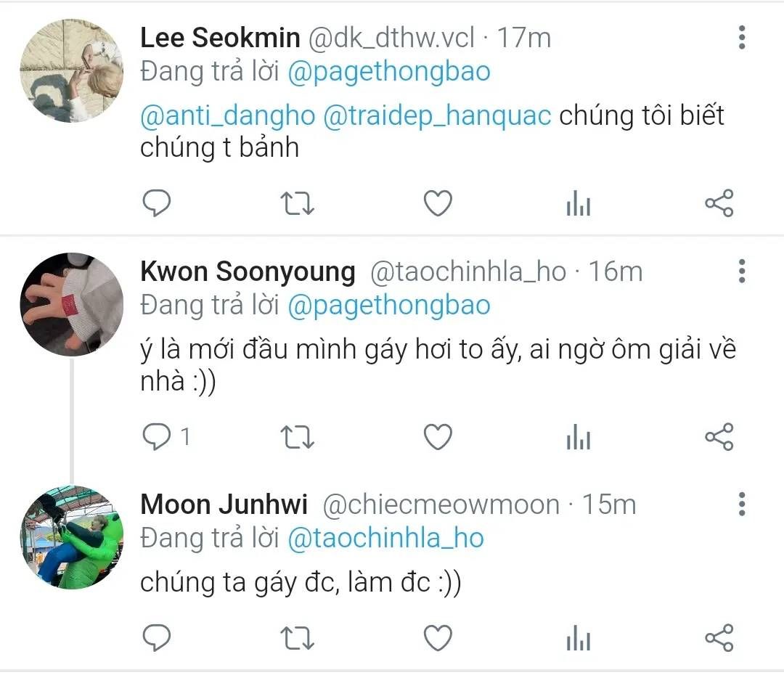
Task: Like Kwon Soonyoung's tweet
Action: click(x=438, y=436)
